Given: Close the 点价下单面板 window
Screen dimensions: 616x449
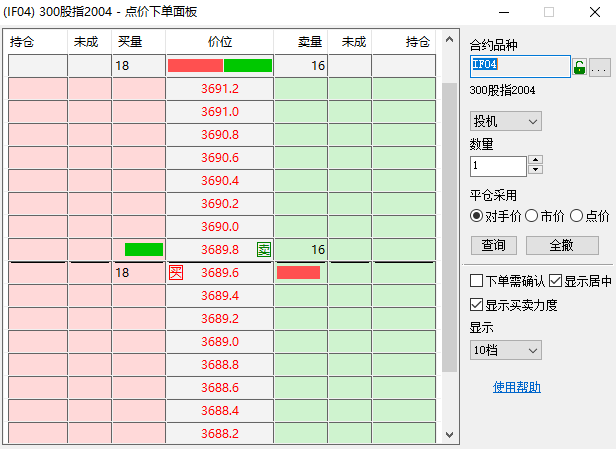Looking at the screenshot, I should [x=595, y=12].
